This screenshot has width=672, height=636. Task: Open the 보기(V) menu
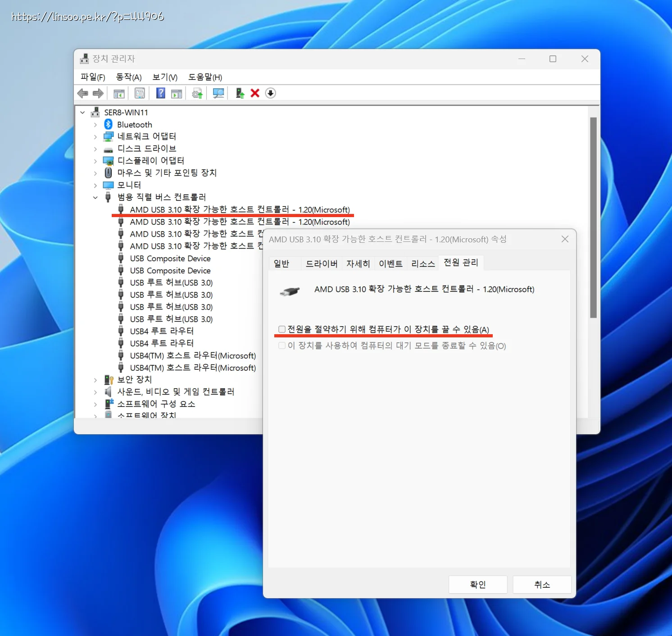(x=165, y=77)
